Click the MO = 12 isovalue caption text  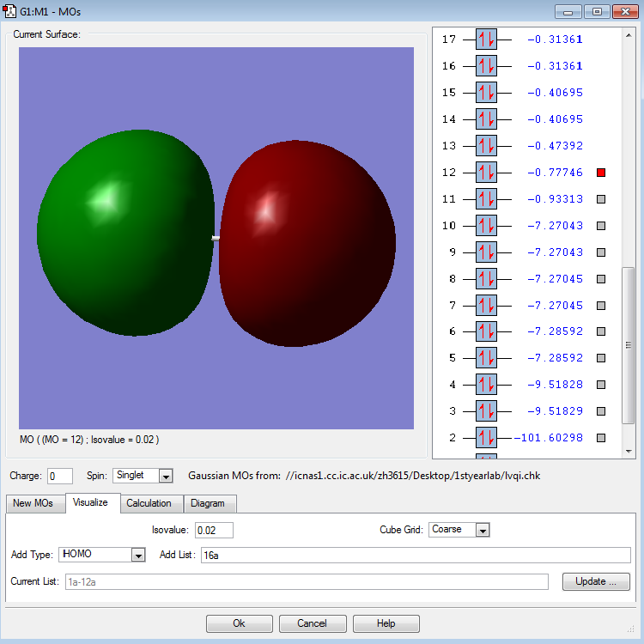pyautogui.click(x=89, y=440)
